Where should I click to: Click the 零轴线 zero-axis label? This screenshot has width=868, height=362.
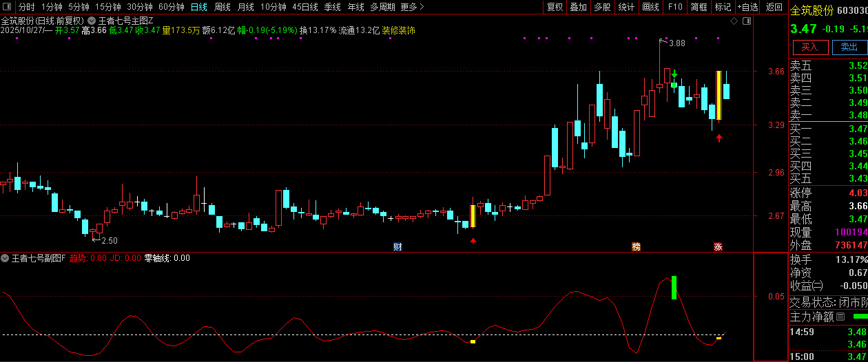coord(166,258)
